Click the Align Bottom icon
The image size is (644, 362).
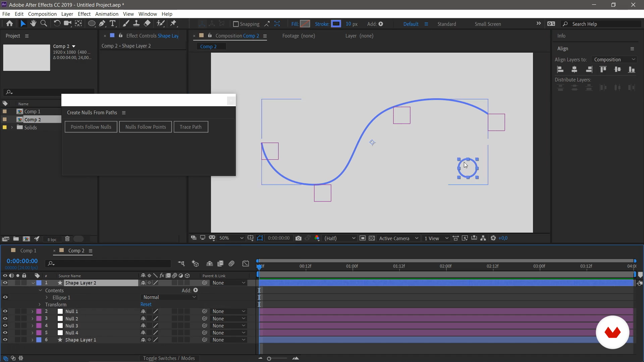click(x=632, y=69)
